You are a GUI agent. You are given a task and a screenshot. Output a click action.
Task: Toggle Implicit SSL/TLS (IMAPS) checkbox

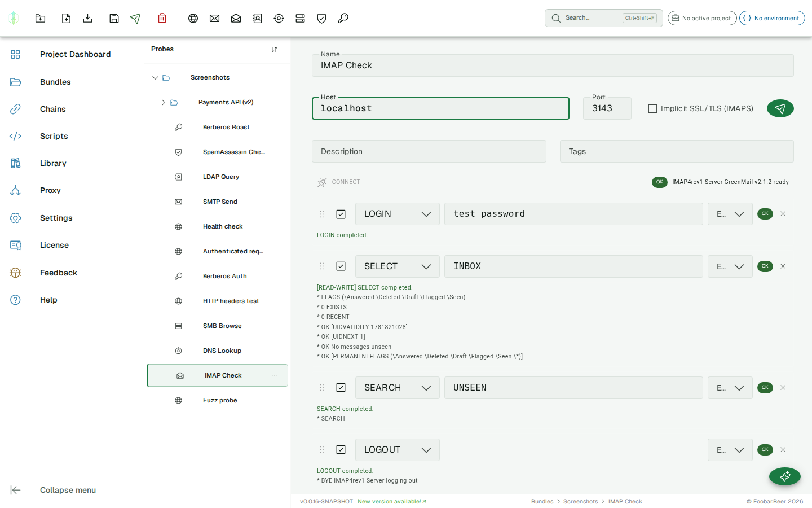tap(652, 108)
